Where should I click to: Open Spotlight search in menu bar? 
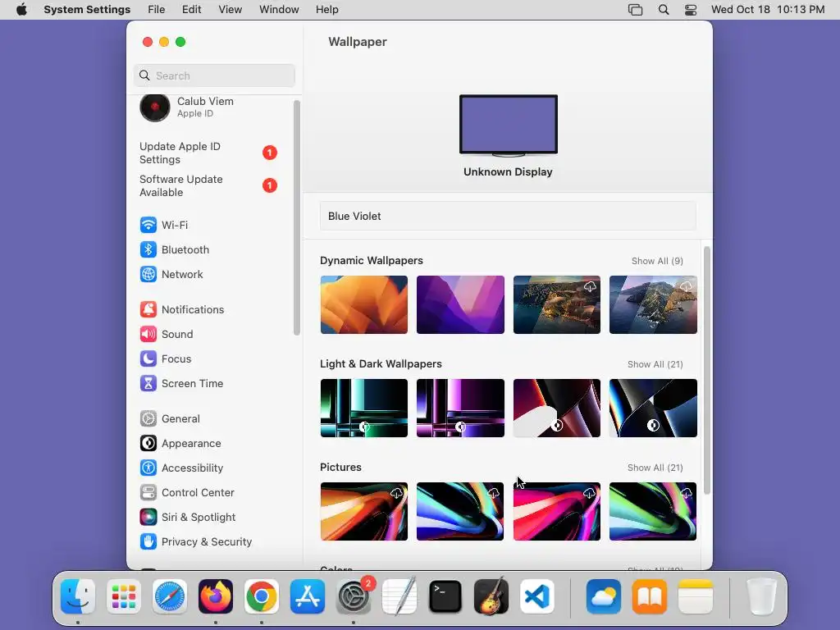coord(663,10)
